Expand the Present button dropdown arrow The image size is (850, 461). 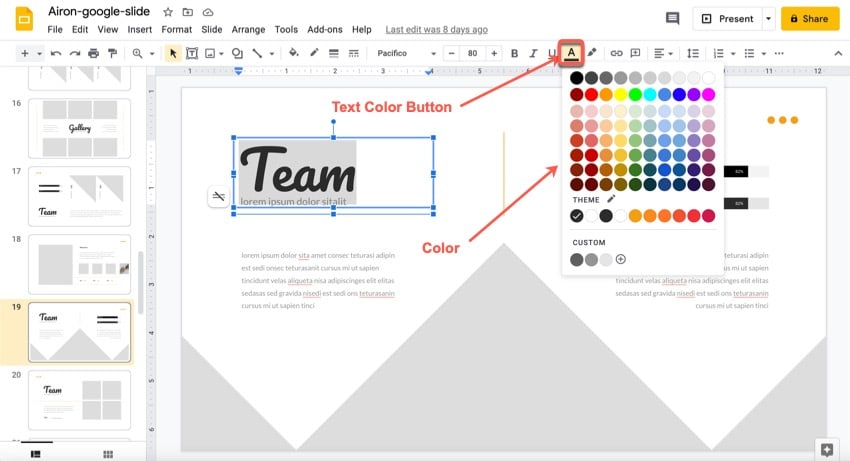(768, 19)
